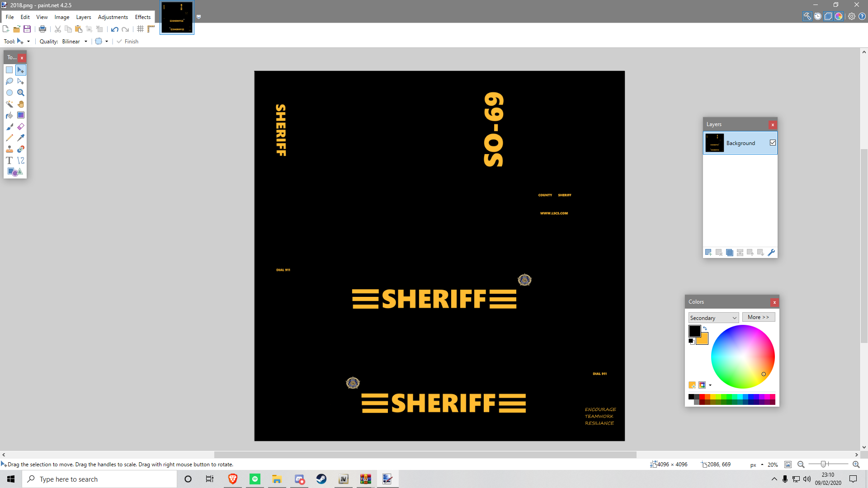Toggle Background layer visibility checkbox
This screenshot has height=488, width=868.
pos(773,143)
